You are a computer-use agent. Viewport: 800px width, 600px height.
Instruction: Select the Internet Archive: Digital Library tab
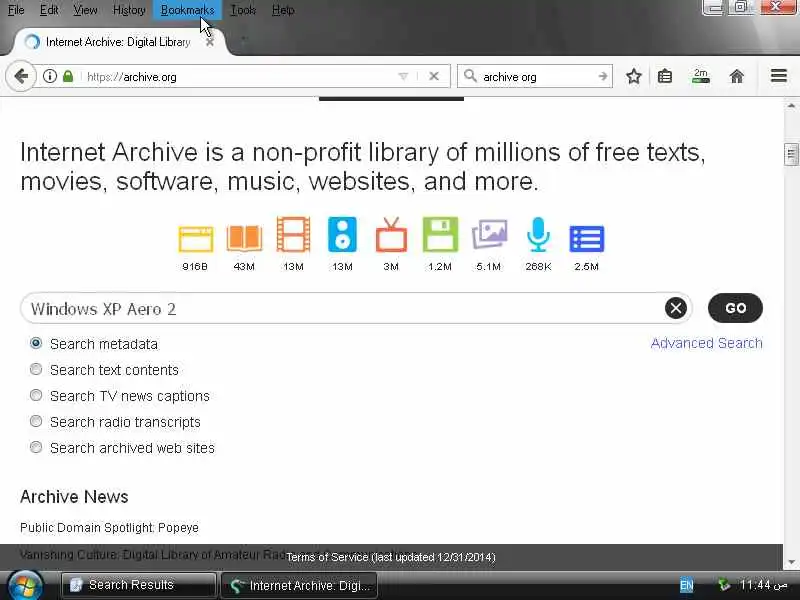point(118,42)
